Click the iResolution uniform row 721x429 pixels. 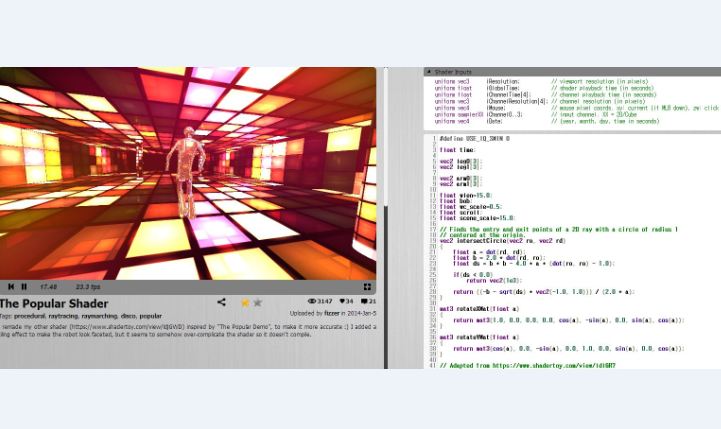pyautogui.click(x=541, y=81)
